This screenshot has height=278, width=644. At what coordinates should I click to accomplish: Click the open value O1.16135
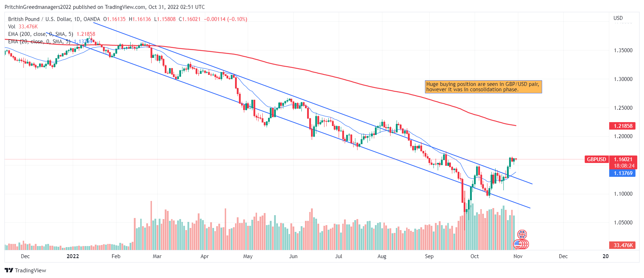114,19
